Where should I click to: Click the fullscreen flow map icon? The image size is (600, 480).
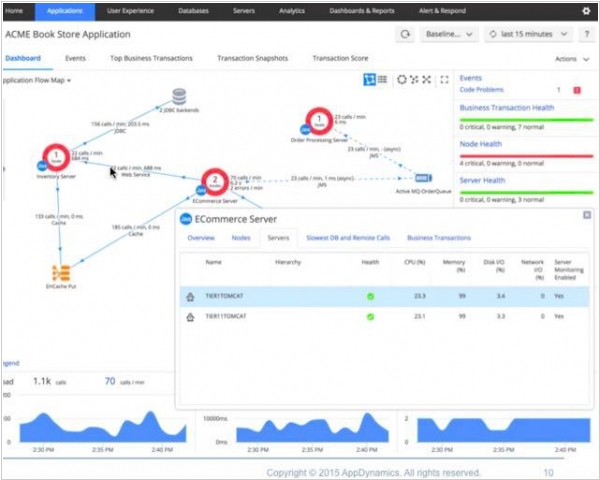click(x=444, y=80)
